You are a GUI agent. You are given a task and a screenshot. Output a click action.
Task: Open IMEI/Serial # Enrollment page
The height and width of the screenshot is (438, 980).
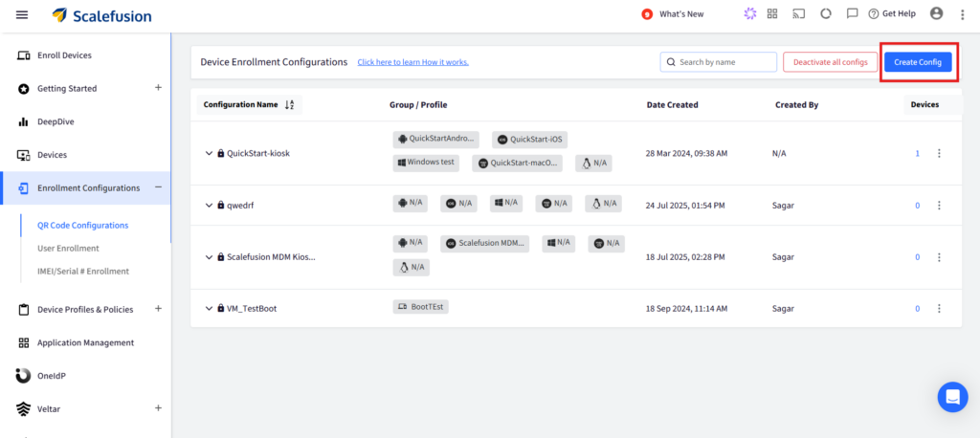(x=77, y=272)
